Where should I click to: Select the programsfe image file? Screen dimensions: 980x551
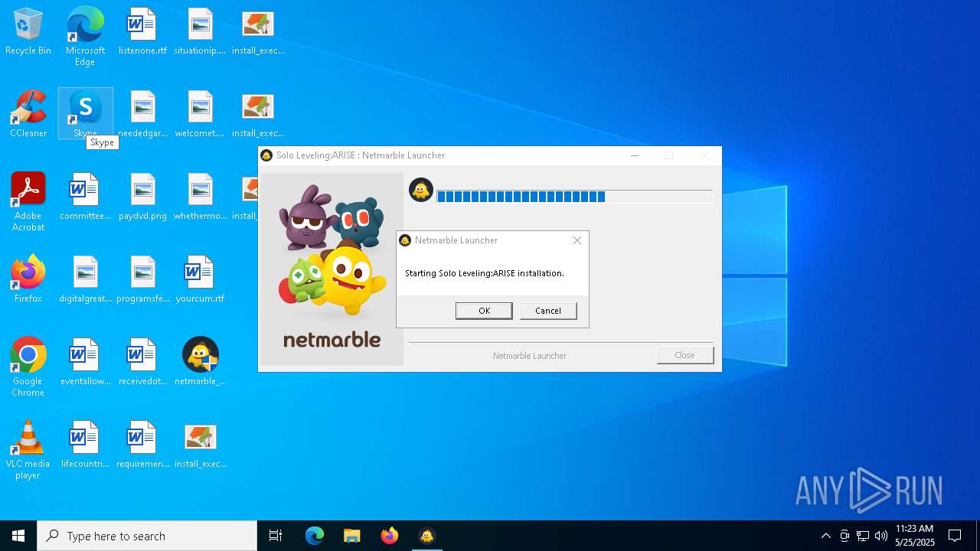[142, 280]
